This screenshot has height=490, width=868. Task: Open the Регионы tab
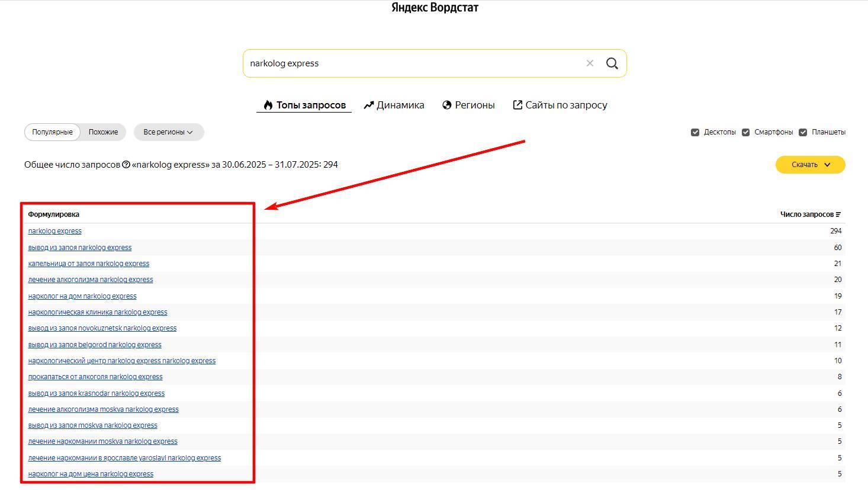(468, 105)
